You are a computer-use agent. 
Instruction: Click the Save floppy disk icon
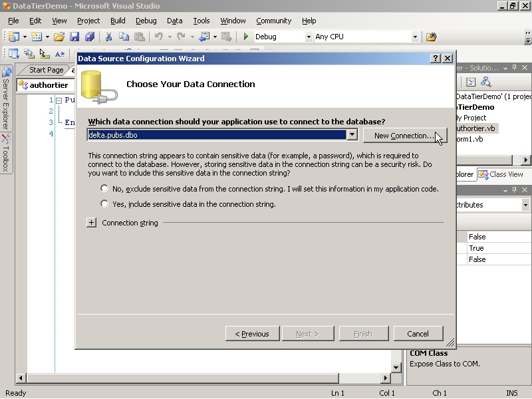[x=74, y=37]
